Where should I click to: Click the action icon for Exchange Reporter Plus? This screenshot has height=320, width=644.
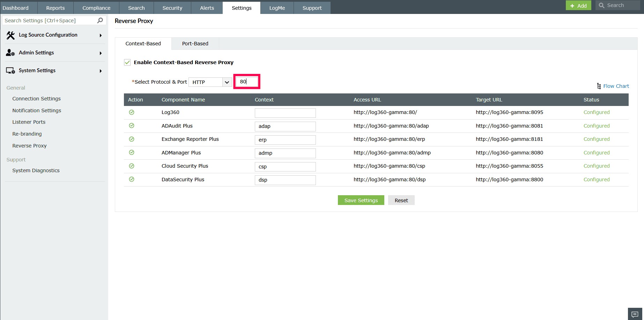click(x=132, y=139)
